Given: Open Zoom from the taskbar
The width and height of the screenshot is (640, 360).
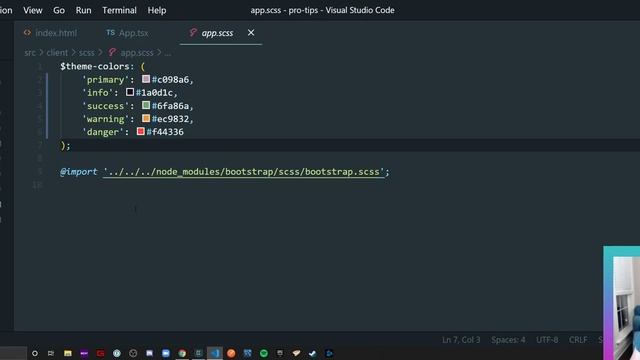Looking at the screenshot, I should pyautogui.click(x=166, y=353).
